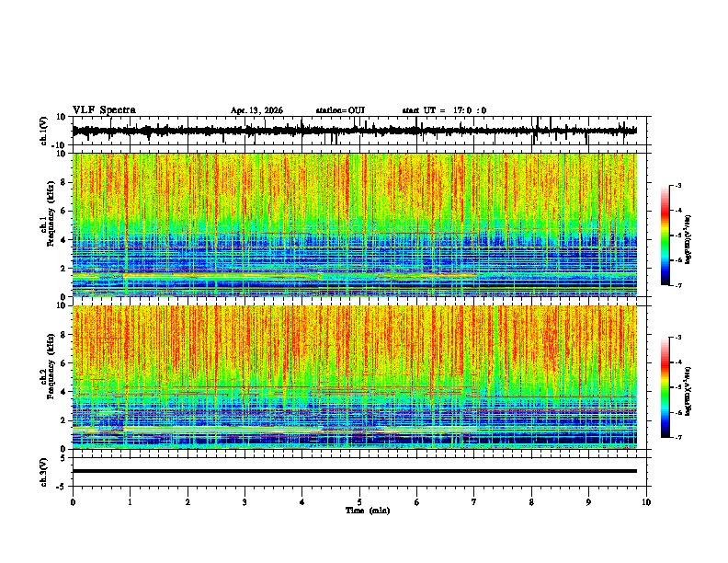Click the ch.2 color bar PSD unit label
Screen dimensions: 728x563
pyautogui.click(x=688, y=391)
